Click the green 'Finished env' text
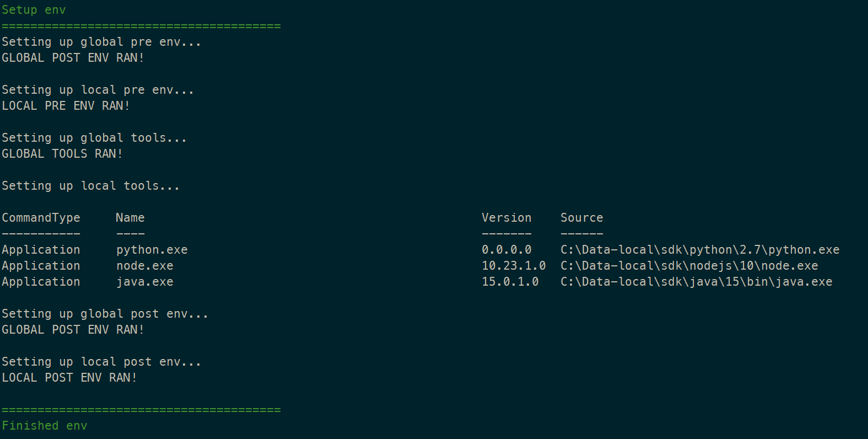 [x=45, y=426]
